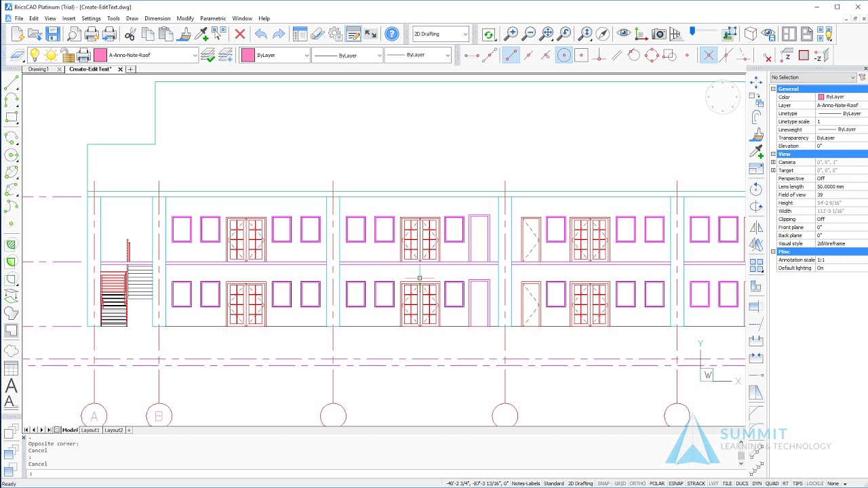Open Layers Explorer with the stacked layers icon
Image resolution: width=868 pixels, height=488 pixels.
18,55
